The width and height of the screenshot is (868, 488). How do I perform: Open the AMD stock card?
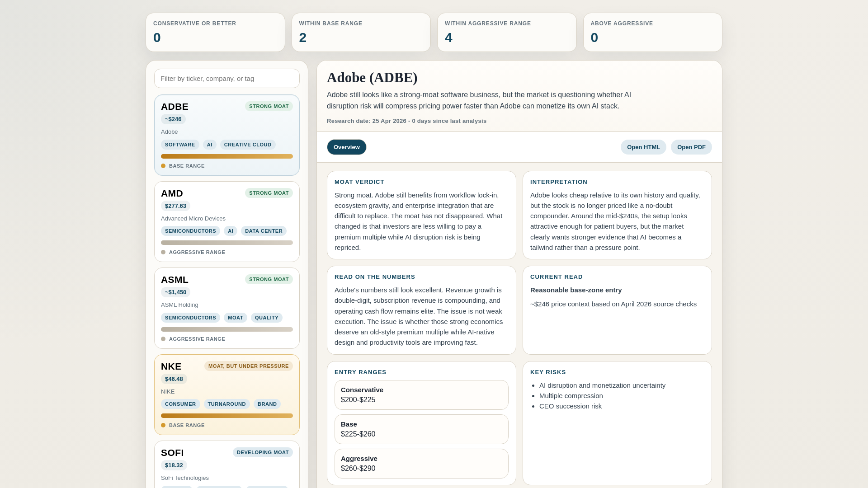[x=227, y=222]
